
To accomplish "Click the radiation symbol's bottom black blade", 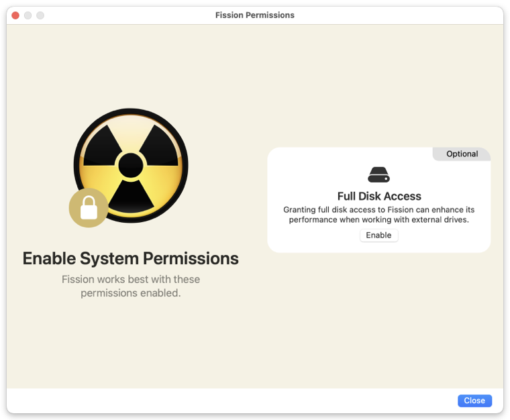I will pos(131,198).
